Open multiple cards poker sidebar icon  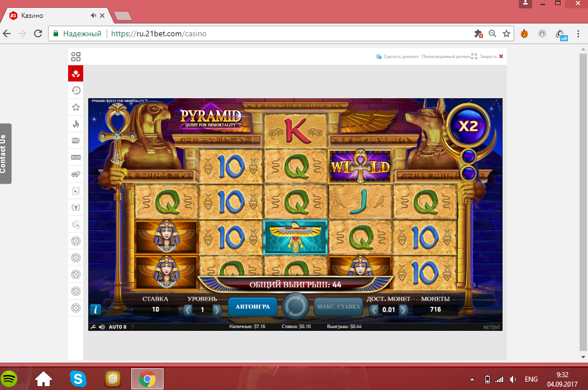point(76,224)
